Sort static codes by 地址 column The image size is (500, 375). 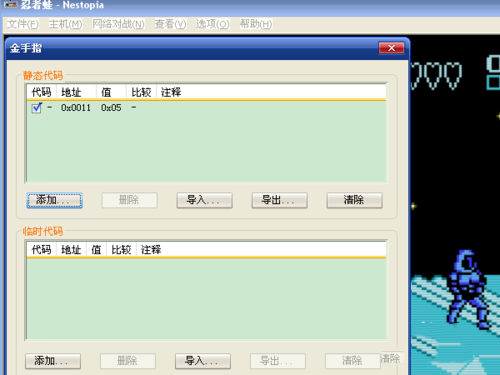77,92
